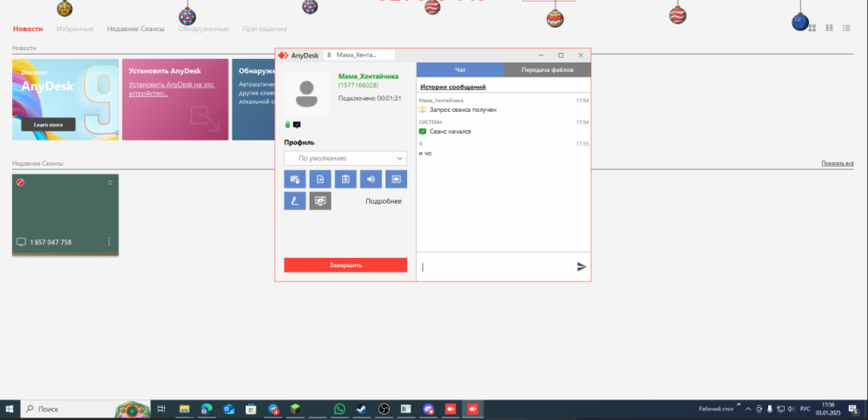Click the История сообщений heading link
The height and width of the screenshot is (420, 868).
tap(453, 87)
